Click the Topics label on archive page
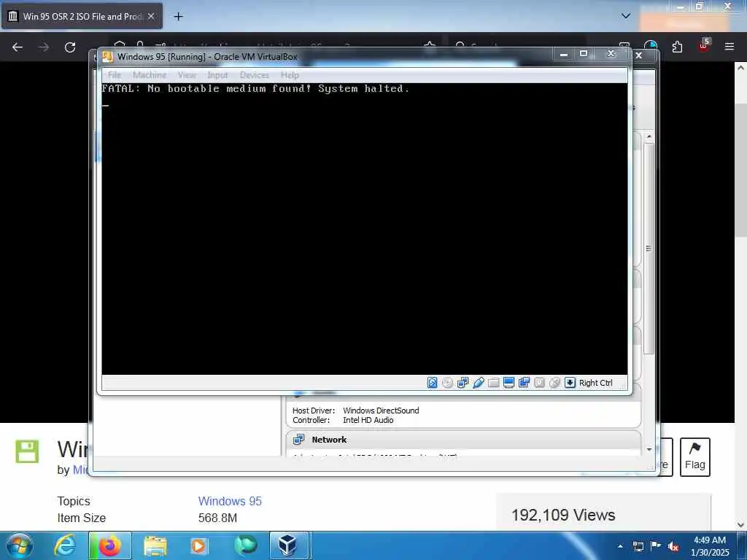 (74, 501)
